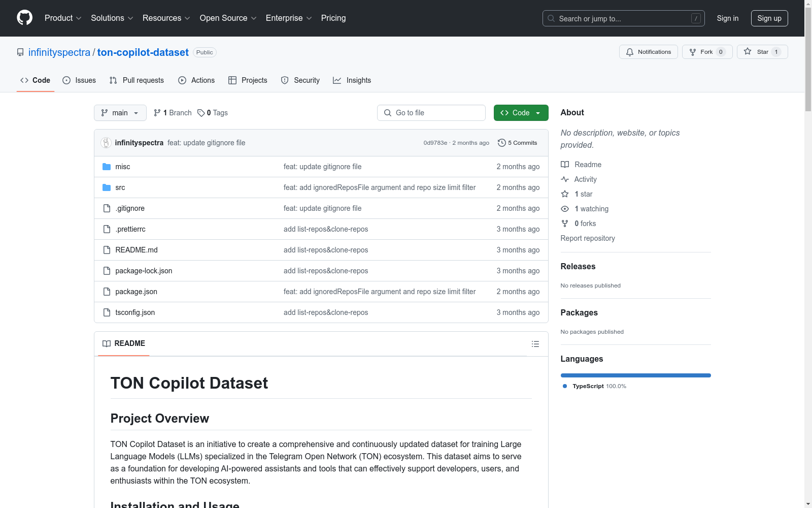Click the eye icon next to 1 watching

click(x=565, y=209)
